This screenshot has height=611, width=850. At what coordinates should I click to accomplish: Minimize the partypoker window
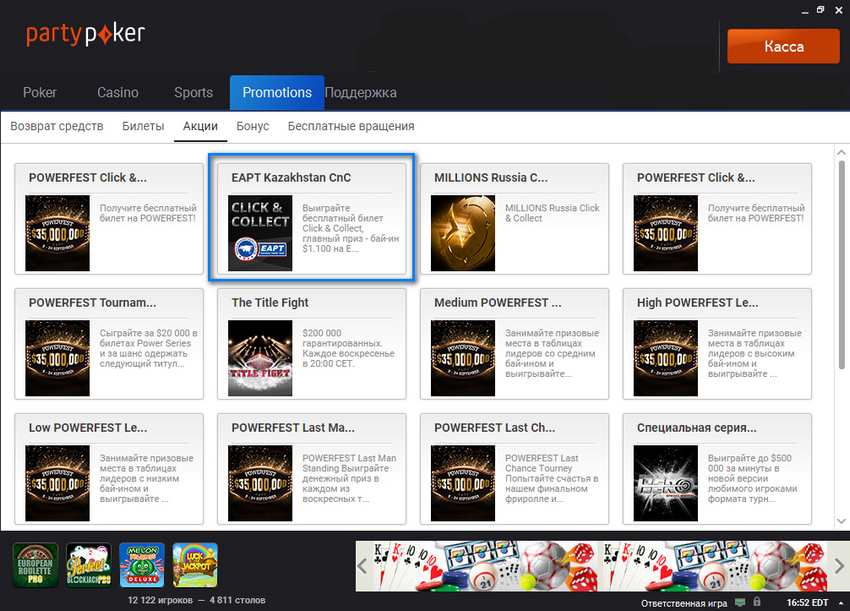(x=805, y=10)
